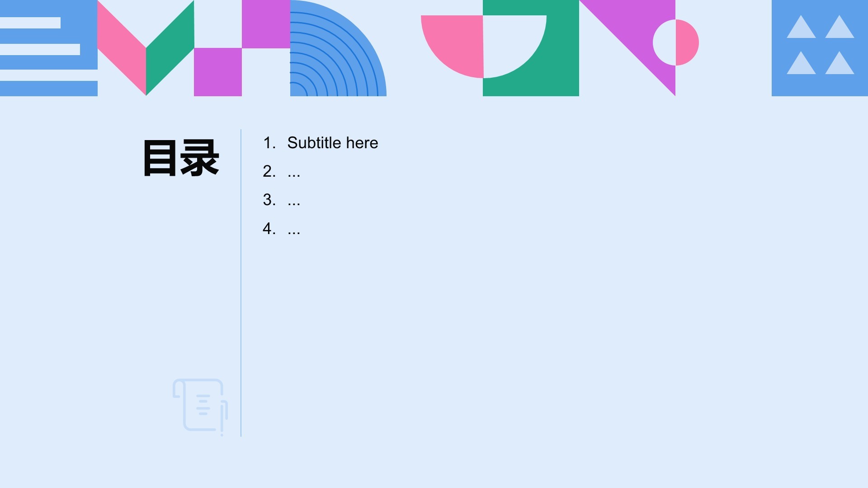Viewport: 868px width, 488px height.
Task: Click the 目录 title text
Action: coord(180,157)
